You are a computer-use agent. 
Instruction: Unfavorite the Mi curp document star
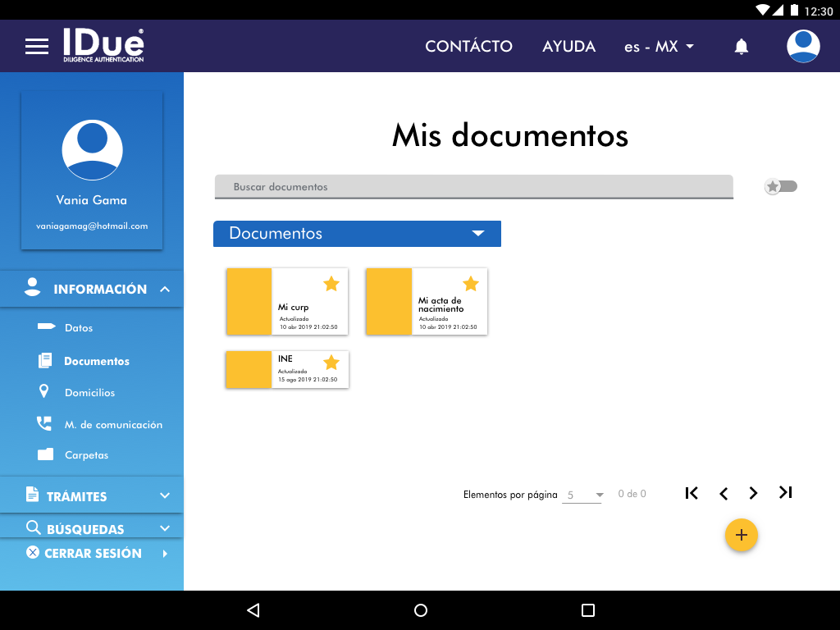click(331, 284)
